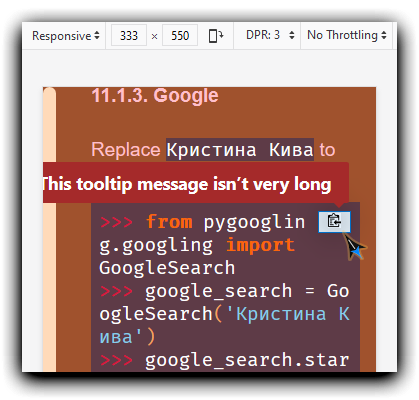Click the google_search = Go code line
The image size is (419, 400).
[225, 291]
